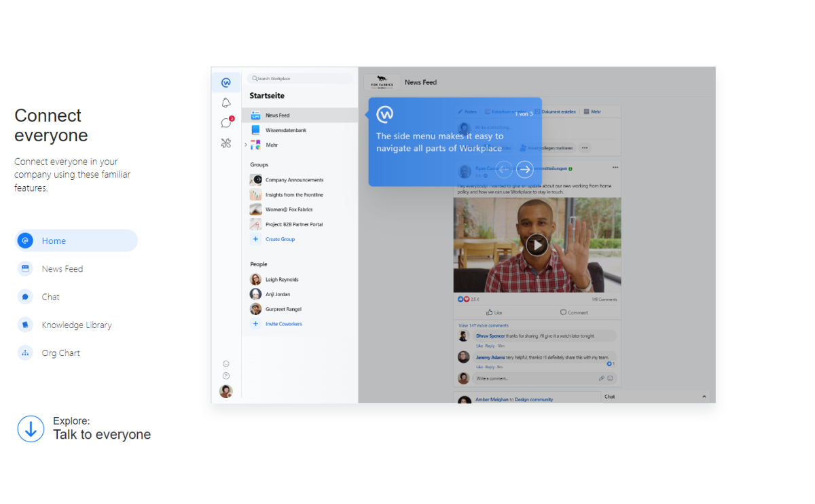Play the video of the waving man
The image size is (815, 504).
(x=537, y=245)
